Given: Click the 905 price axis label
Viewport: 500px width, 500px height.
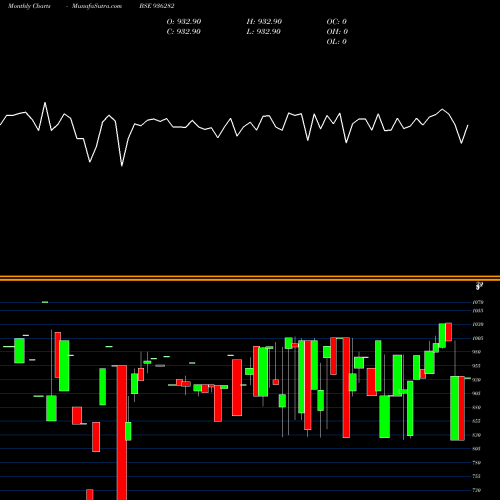Looking at the screenshot, I should coord(477,394).
